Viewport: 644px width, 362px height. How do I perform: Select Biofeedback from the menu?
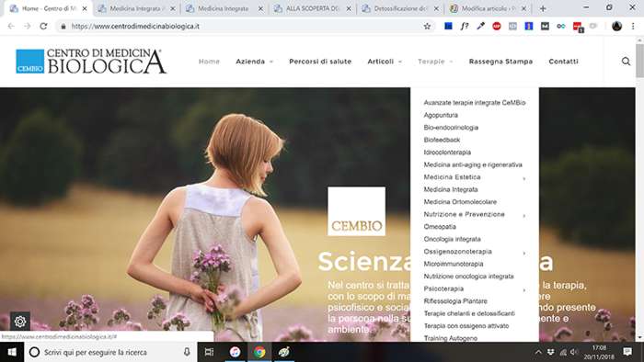coord(442,140)
